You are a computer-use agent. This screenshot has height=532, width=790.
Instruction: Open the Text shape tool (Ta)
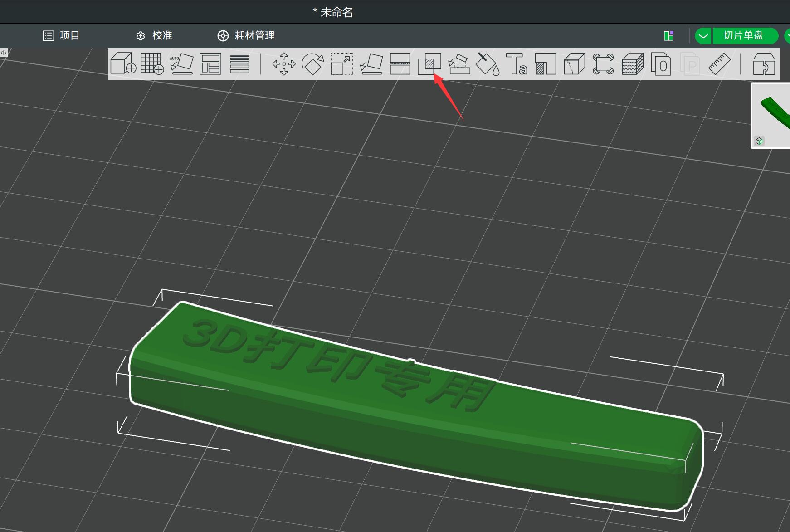point(517,63)
